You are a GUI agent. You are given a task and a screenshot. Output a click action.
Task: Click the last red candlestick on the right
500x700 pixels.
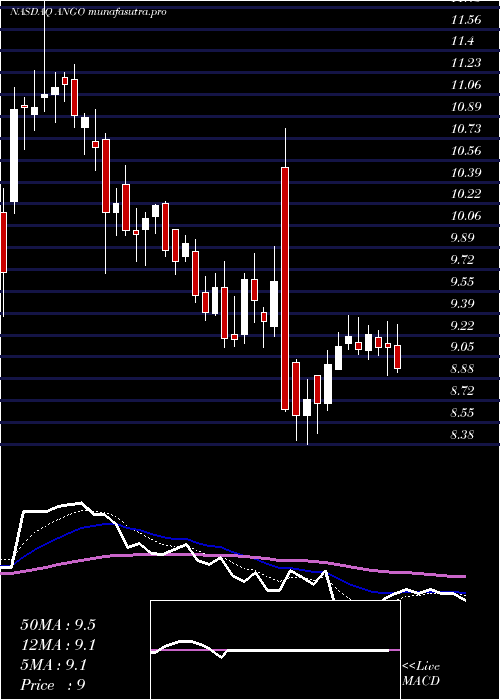397,357
